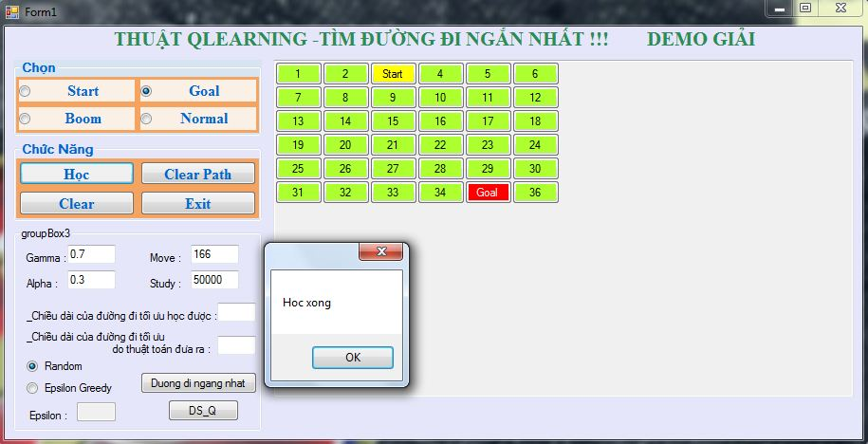Click the Alpha input field
The image size is (868, 444).
pos(91,280)
